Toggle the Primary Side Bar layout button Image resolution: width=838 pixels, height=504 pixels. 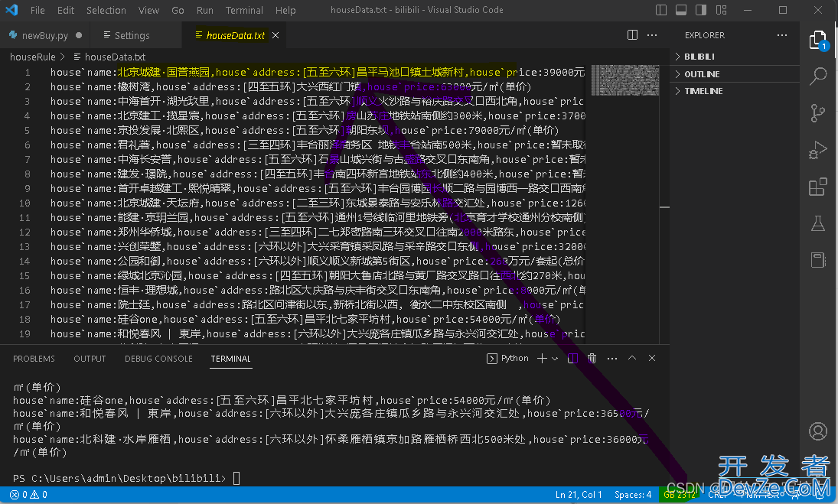(661, 10)
